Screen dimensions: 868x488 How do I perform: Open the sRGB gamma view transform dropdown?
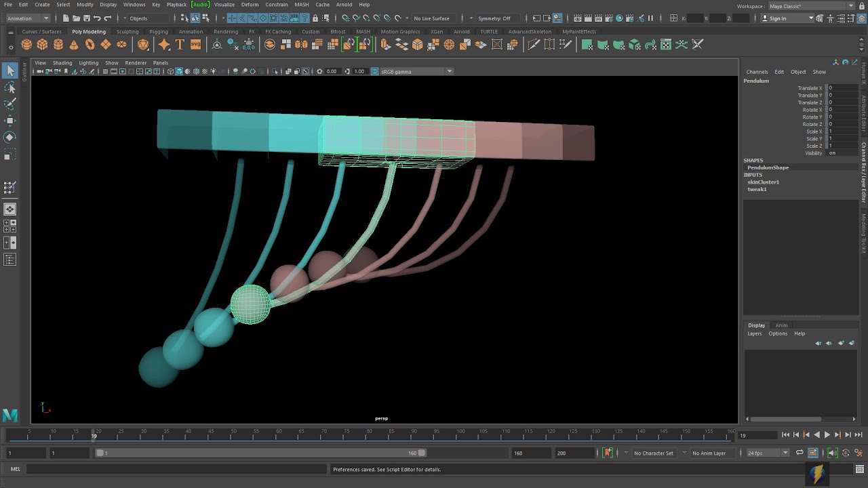tap(416, 71)
